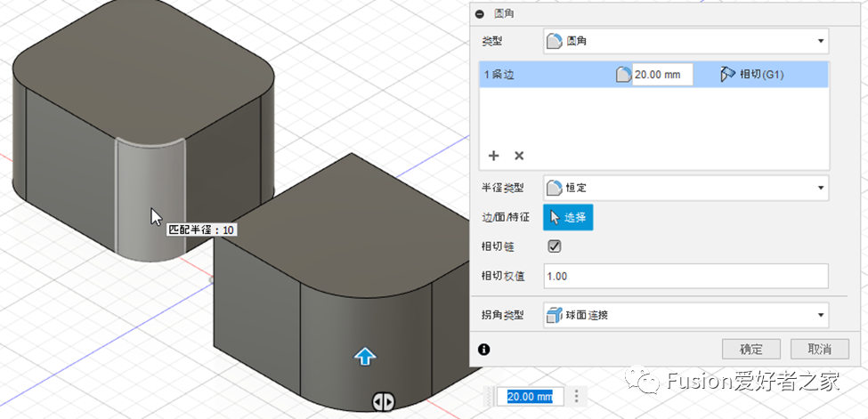Expand the 拐角类型 dropdown showing 球面连接

[685, 315]
